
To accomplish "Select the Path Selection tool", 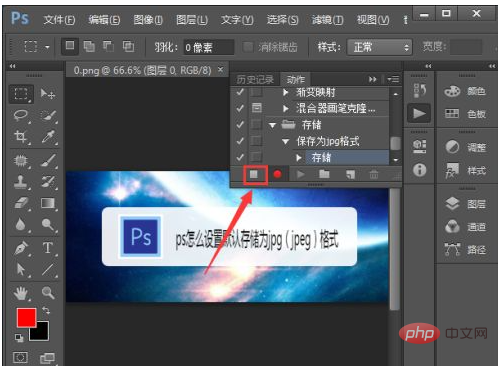I will point(21,269).
